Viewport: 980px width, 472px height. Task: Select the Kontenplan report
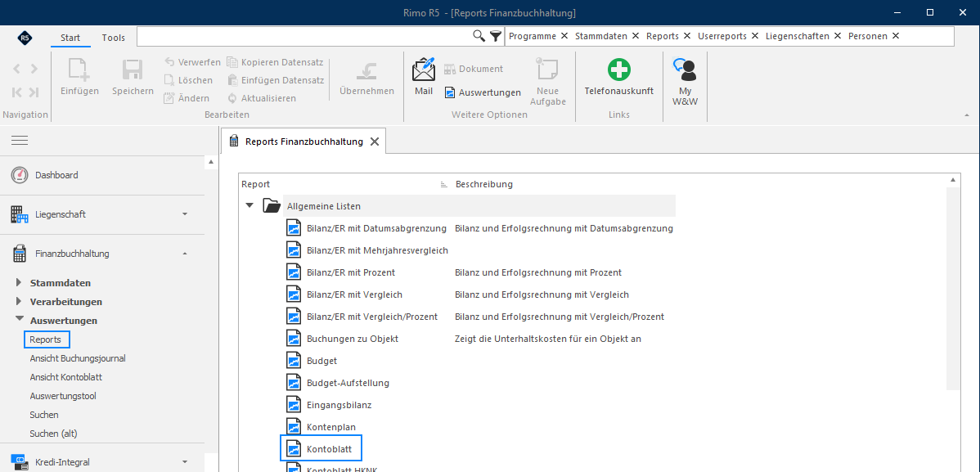331,427
